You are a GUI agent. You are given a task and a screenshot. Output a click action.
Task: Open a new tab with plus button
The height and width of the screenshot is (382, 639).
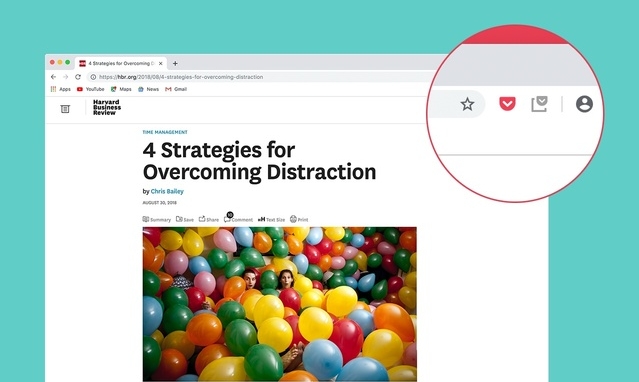click(175, 63)
